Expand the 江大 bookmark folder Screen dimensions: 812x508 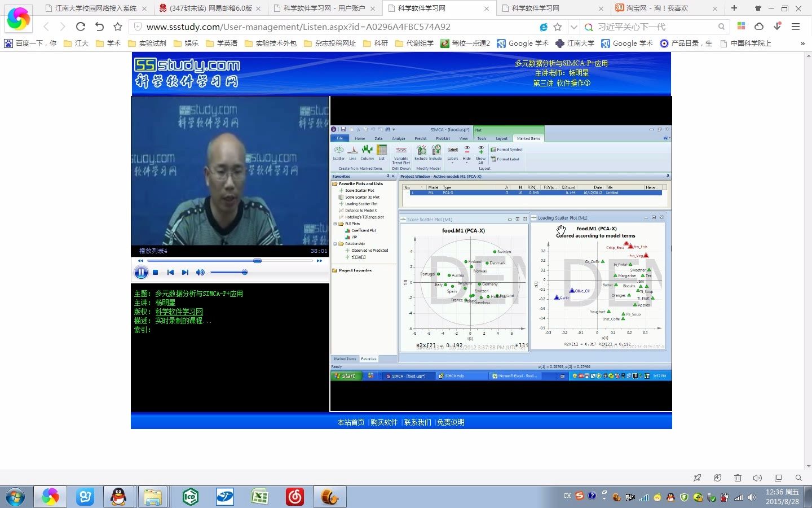76,43
